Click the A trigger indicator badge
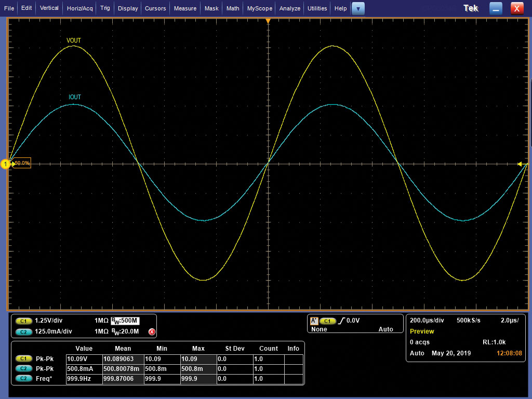 [314, 321]
